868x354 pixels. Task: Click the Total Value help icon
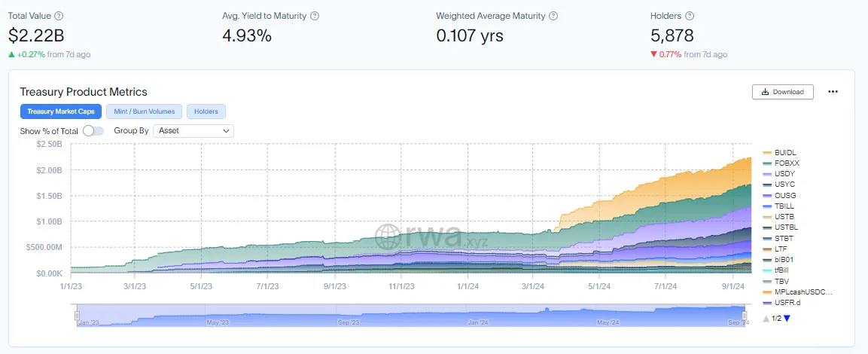(x=59, y=16)
